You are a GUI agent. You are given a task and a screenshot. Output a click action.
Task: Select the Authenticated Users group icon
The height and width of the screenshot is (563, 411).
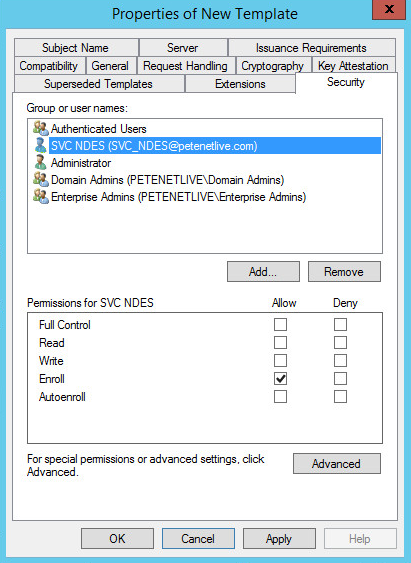41,129
